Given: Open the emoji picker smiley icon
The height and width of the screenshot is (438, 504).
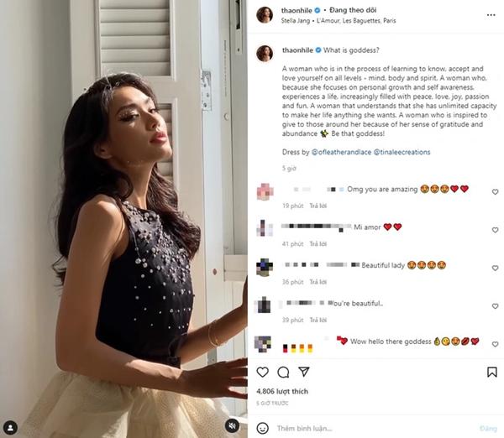Looking at the screenshot, I should (263, 428).
